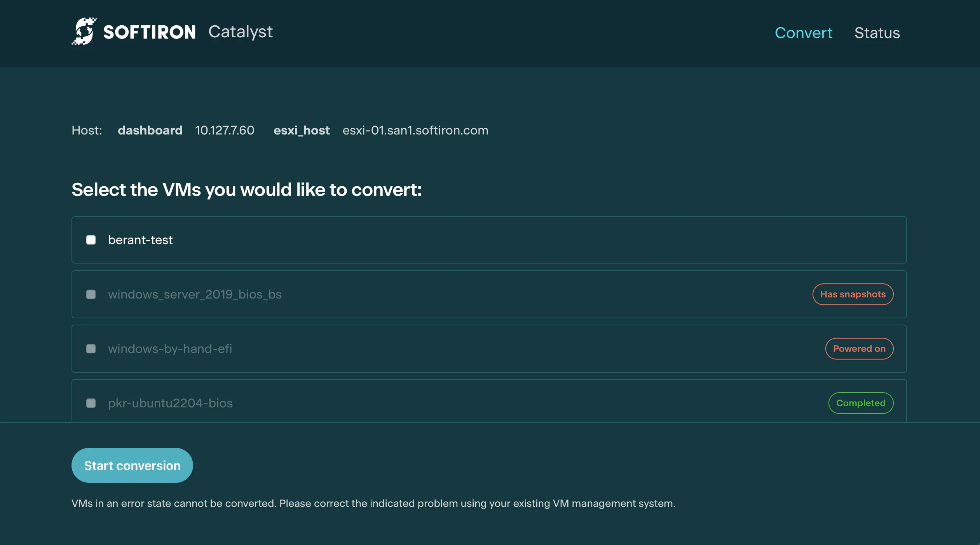
Task: Click the Completed status badge icon
Action: 861,403
